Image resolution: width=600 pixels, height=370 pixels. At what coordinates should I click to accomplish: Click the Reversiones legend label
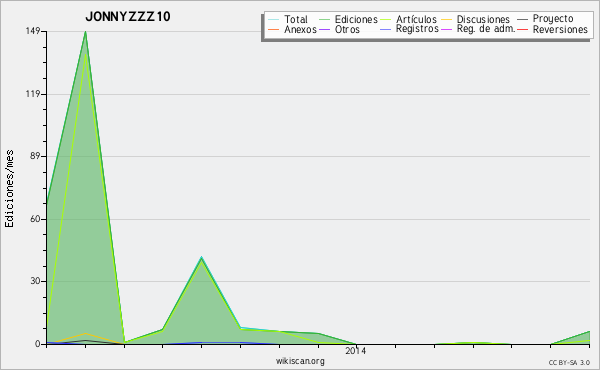tap(560, 29)
